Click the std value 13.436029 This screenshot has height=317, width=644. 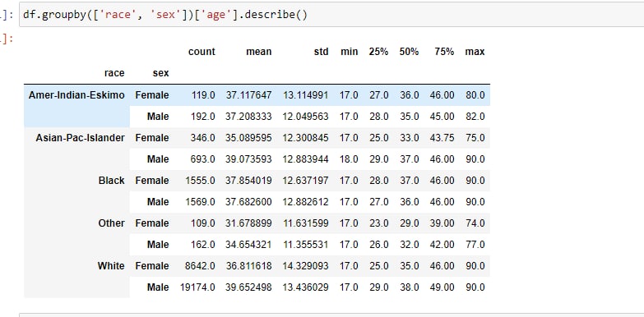click(x=306, y=287)
